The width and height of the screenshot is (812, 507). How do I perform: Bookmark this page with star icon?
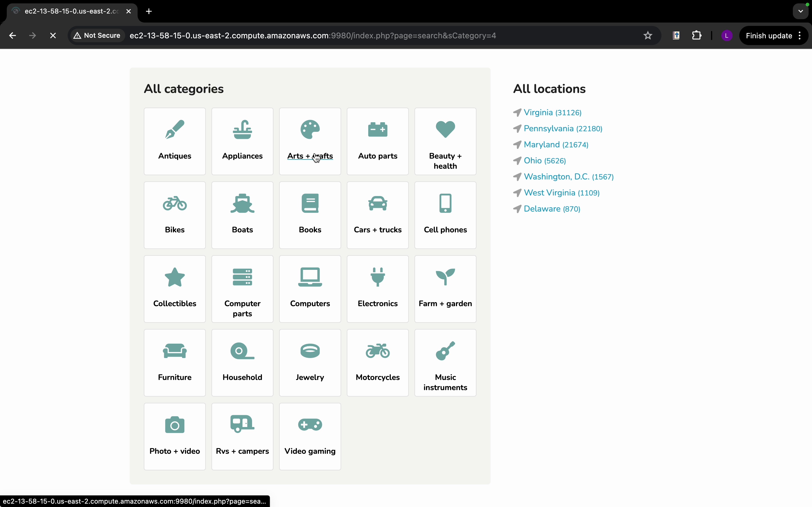(648, 35)
